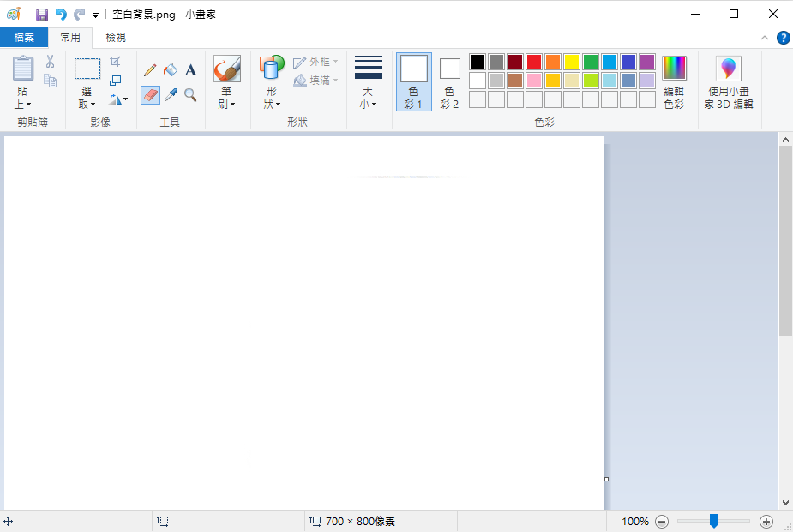The height and width of the screenshot is (532, 793).
Task: Click the Undo arrow
Action: 61,15
